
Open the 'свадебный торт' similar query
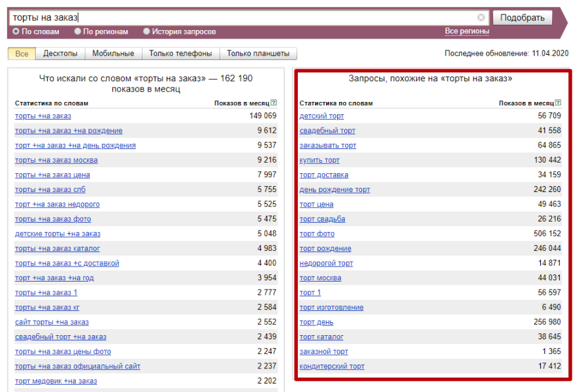click(x=327, y=131)
